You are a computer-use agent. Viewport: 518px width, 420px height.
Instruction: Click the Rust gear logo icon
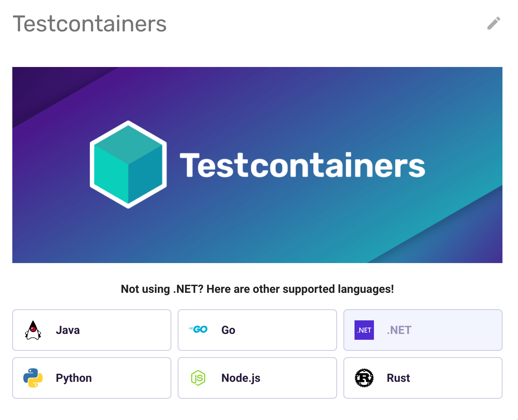coord(364,378)
